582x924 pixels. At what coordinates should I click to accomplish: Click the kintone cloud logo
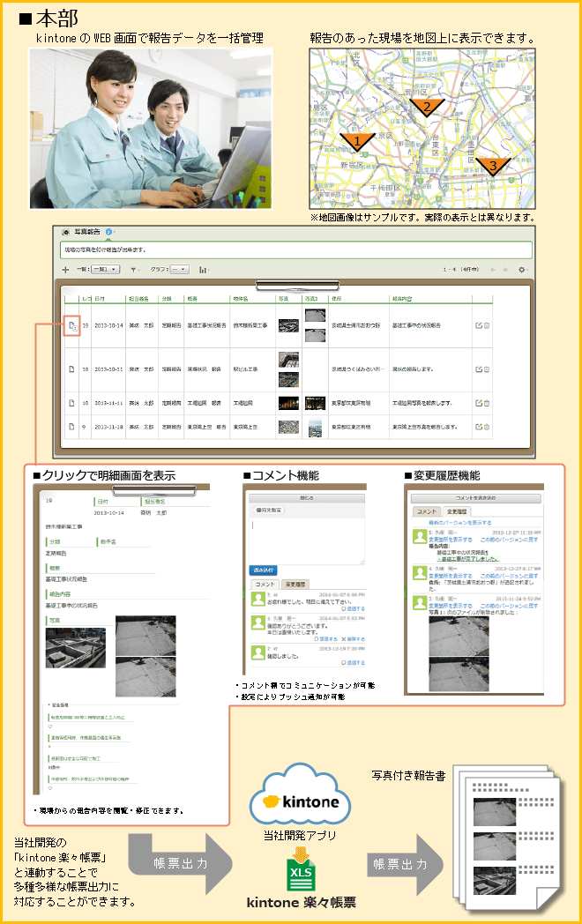300,795
